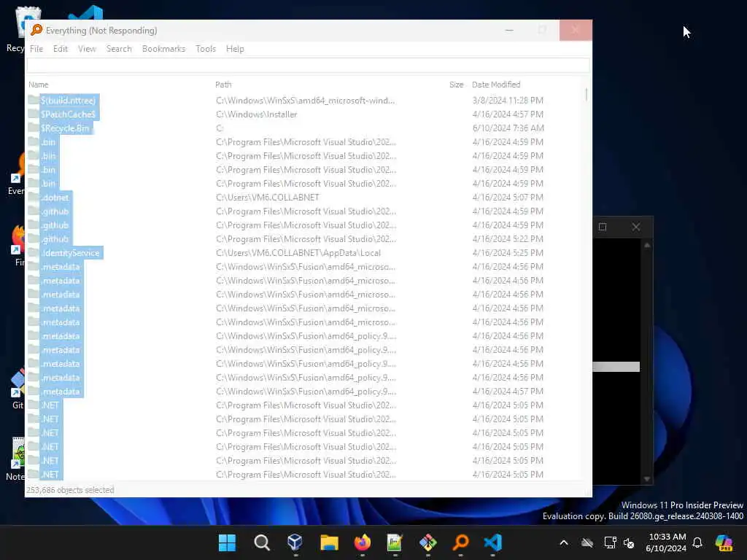Select the $(build.nttree) folder icon
Viewport: 747px width, 560px height.
click(x=34, y=100)
